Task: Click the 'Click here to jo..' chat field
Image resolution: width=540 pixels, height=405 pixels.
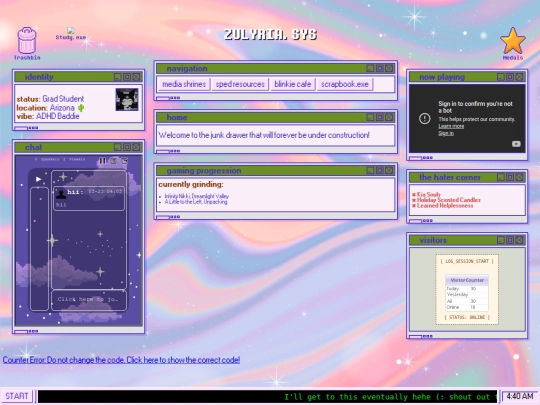Action: 89,299
